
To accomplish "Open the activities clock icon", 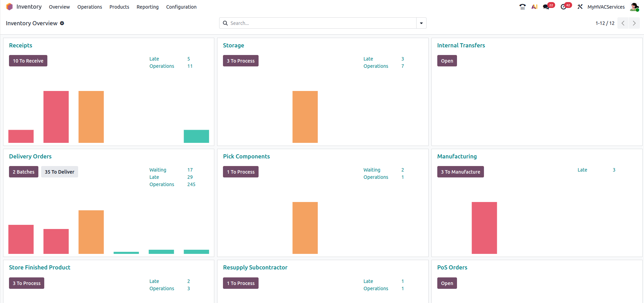I will click(x=563, y=7).
